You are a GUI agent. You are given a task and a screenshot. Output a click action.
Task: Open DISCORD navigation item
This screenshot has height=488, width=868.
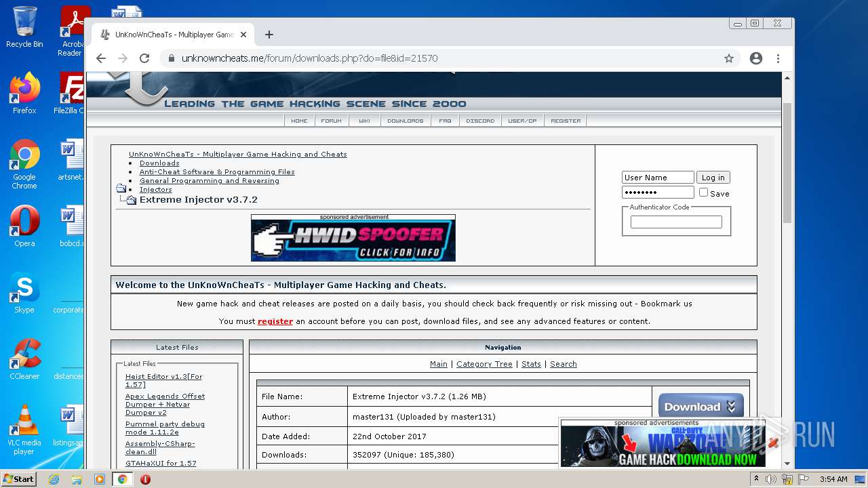(480, 121)
